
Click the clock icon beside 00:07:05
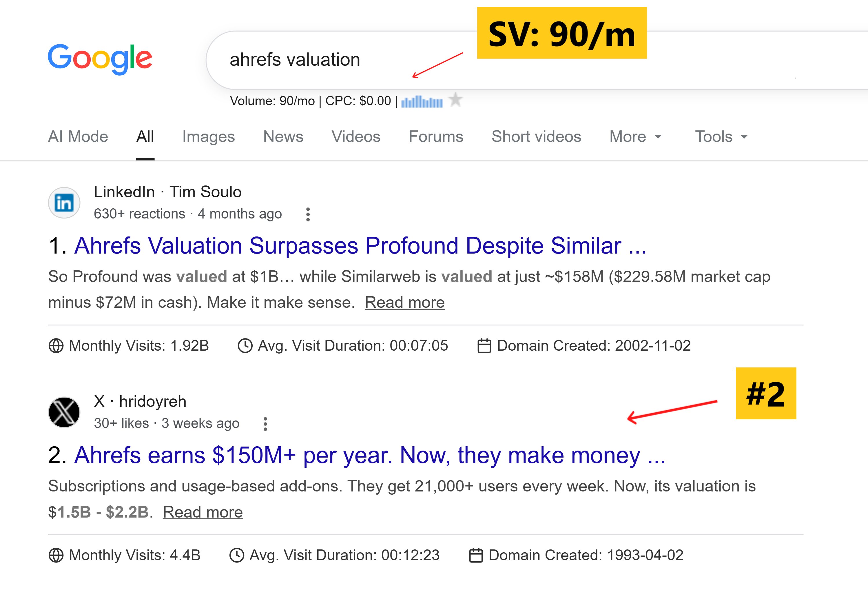tap(245, 346)
